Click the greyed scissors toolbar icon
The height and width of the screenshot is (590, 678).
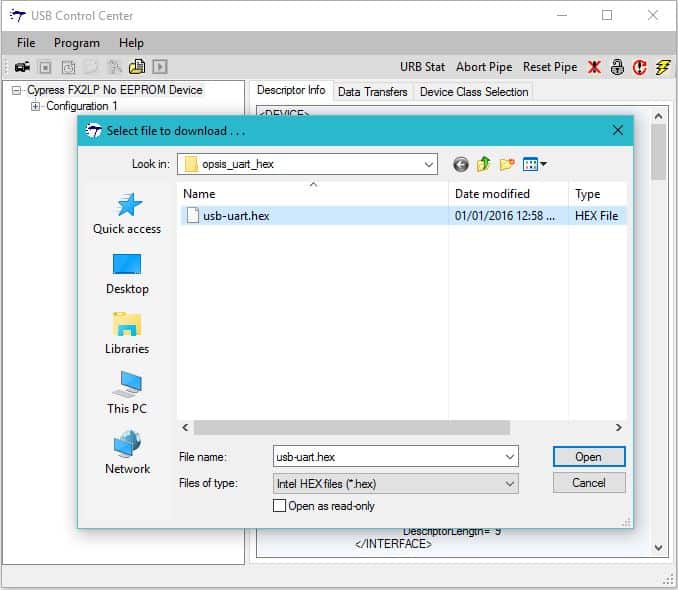point(115,67)
